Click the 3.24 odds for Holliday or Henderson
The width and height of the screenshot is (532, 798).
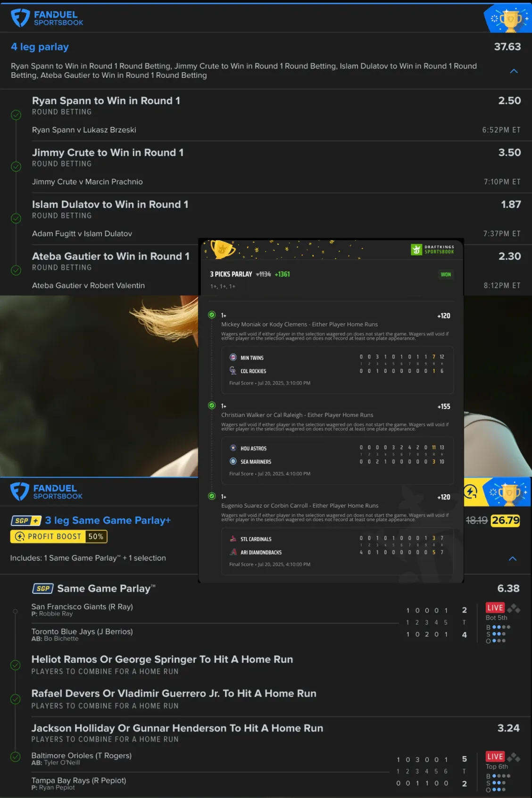tap(508, 728)
